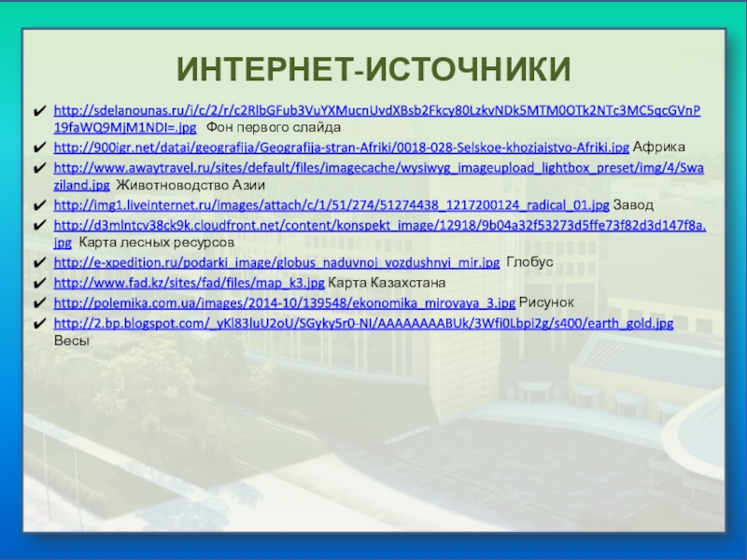
Task: Select the text Фон первого слайда
Action: pyautogui.click(x=274, y=128)
